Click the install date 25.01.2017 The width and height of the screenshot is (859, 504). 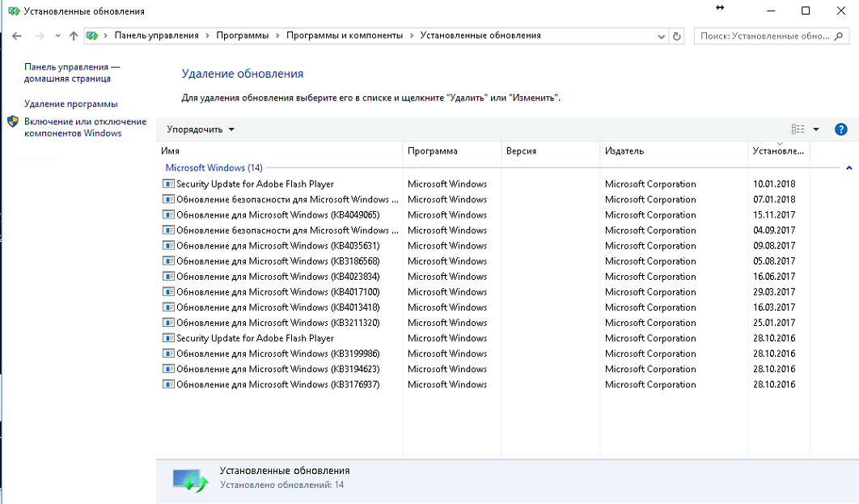(x=774, y=323)
